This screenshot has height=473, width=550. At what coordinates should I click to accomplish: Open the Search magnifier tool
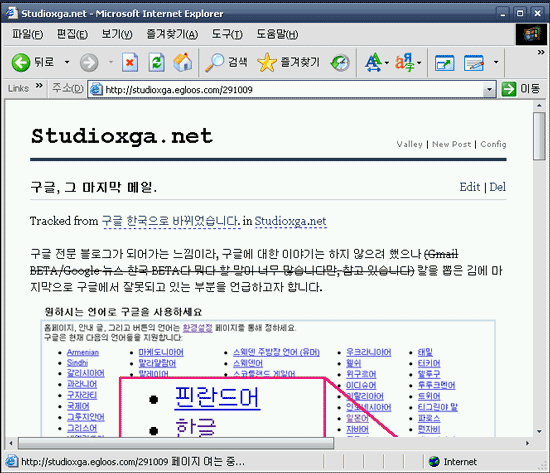click(226, 62)
